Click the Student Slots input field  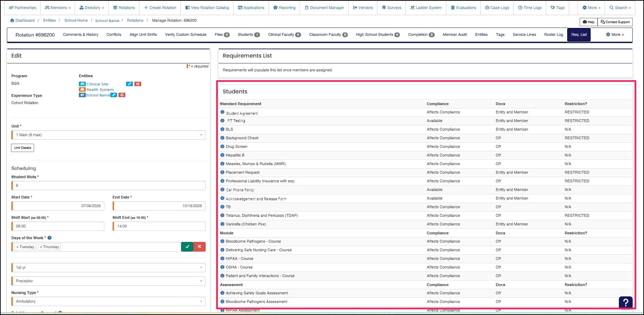(x=108, y=185)
